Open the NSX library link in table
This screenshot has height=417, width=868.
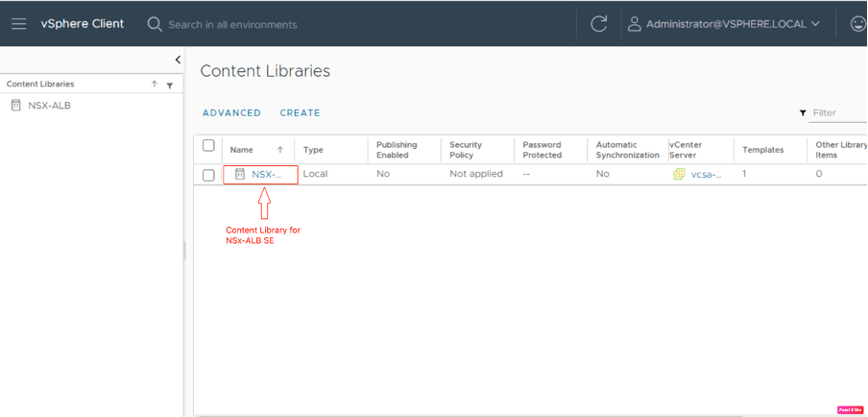click(x=267, y=175)
